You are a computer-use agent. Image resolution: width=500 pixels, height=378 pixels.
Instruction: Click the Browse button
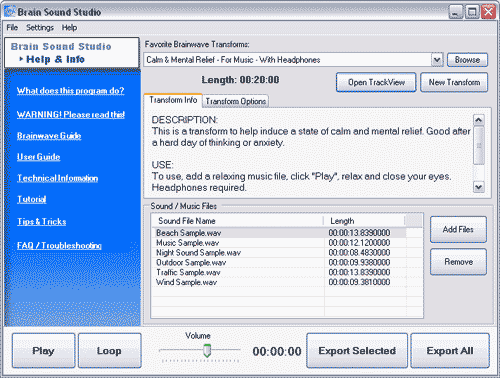(467, 60)
